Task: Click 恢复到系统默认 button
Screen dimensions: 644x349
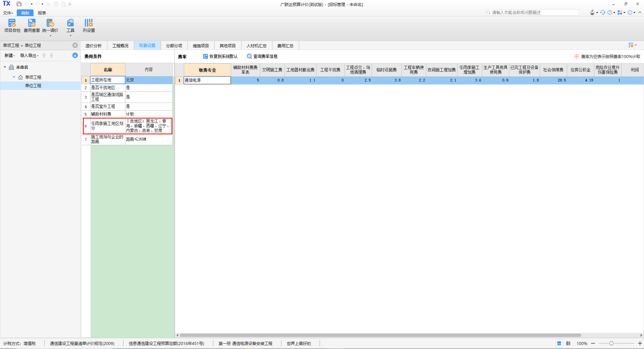Action: click(x=220, y=56)
